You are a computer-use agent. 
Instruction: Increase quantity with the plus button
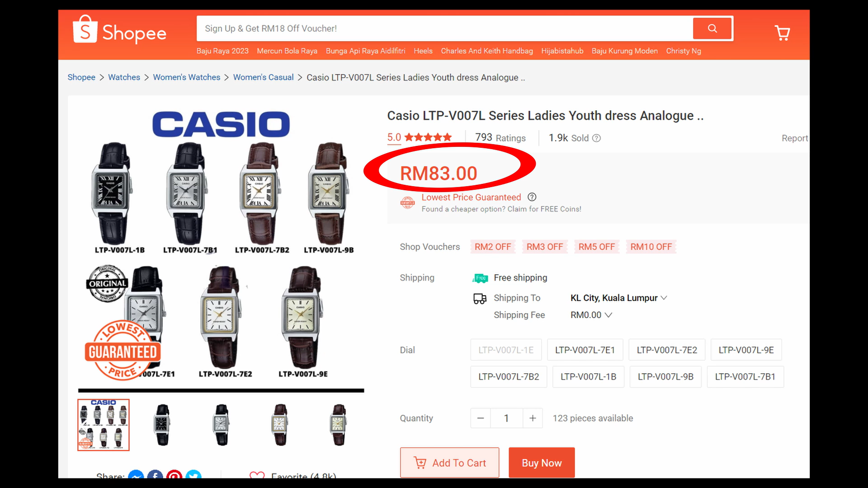pos(533,418)
